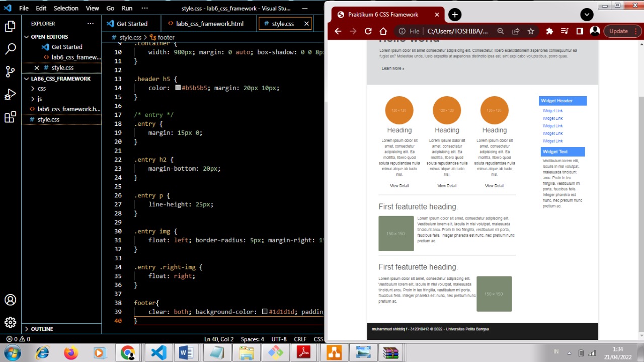
Task: Open the Selection menu
Action: 66,8
